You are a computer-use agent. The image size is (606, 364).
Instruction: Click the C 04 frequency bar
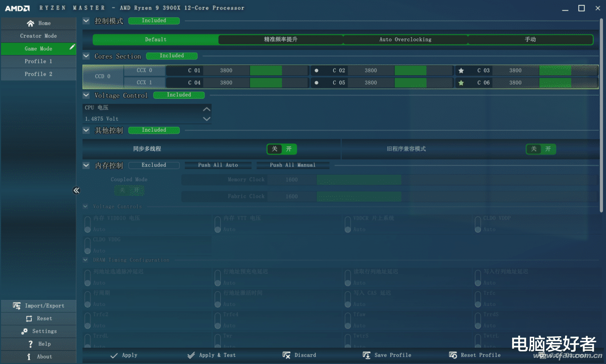279,83
